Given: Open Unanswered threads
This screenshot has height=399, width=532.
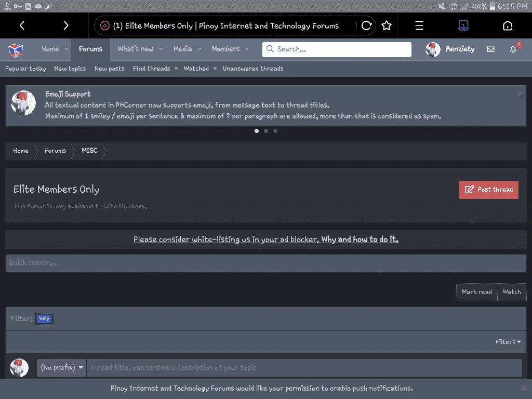Looking at the screenshot, I should point(253,69).
